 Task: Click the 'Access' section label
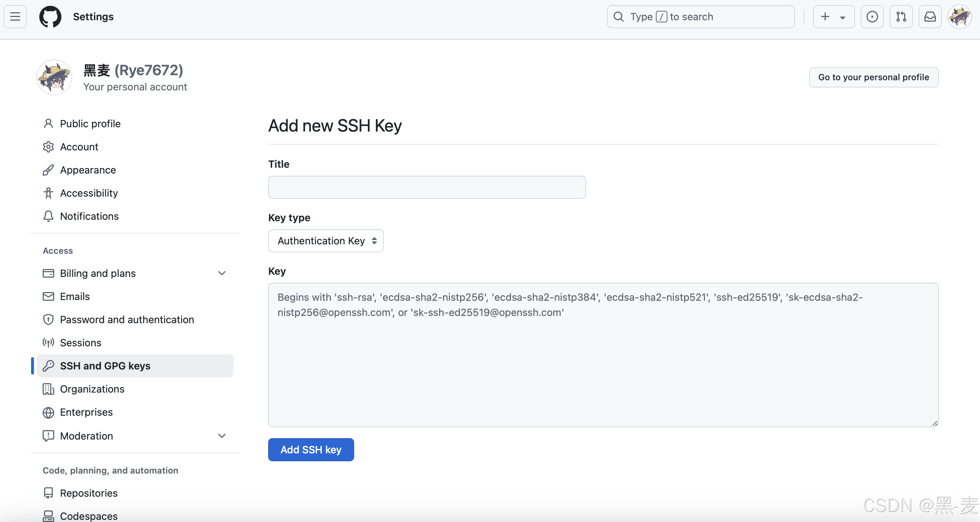pos(57,251)
